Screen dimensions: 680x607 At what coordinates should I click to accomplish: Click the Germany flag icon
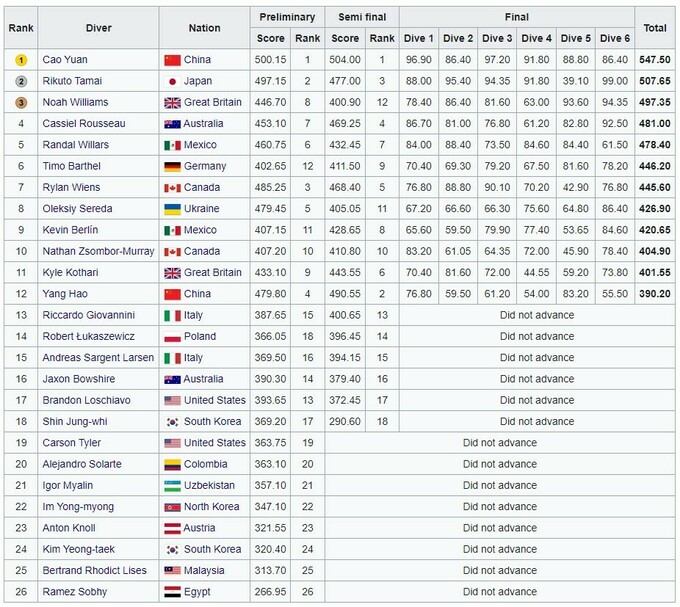(172, 166)
